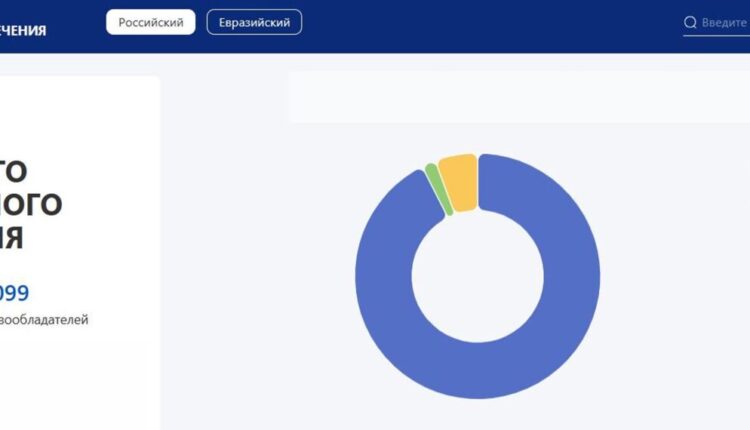
Task: Click the underline beneath the search field
Action: coord(716,36)
